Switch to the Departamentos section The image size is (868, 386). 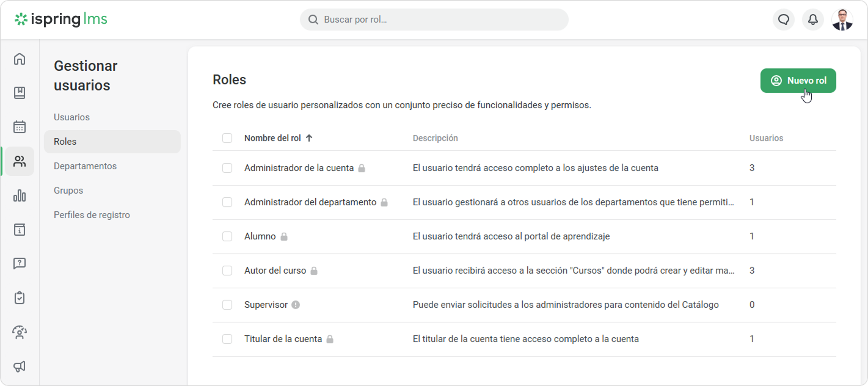click(85, 166)
